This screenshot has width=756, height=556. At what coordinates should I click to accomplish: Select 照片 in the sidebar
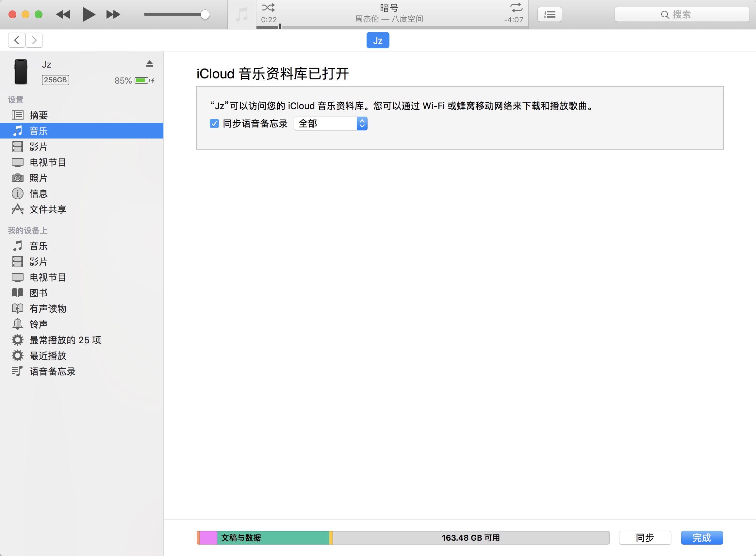coord(38,178)
